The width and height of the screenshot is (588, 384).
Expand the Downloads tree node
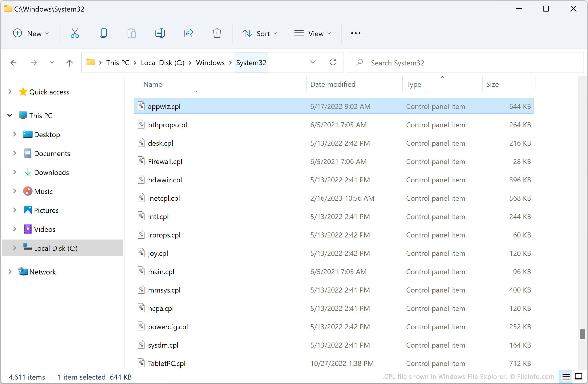click(15, 172)
